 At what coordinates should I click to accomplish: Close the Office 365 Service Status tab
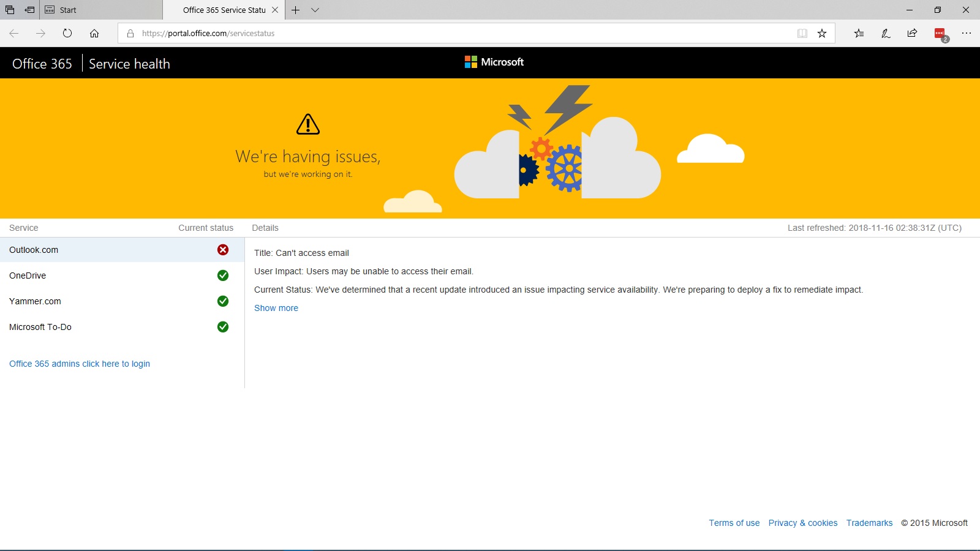(275, 10)
